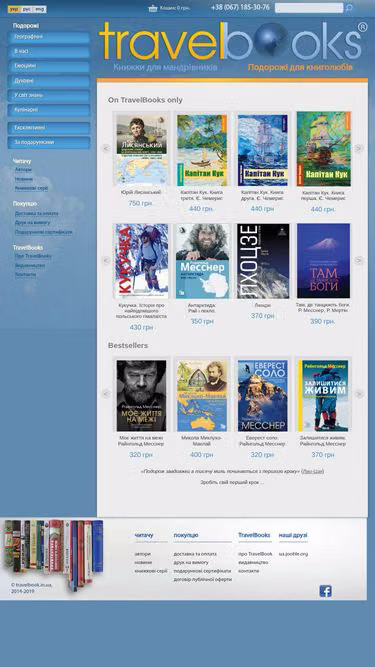Open the Еверест соло book cover

pyautogui.click(x=262, y=396)
